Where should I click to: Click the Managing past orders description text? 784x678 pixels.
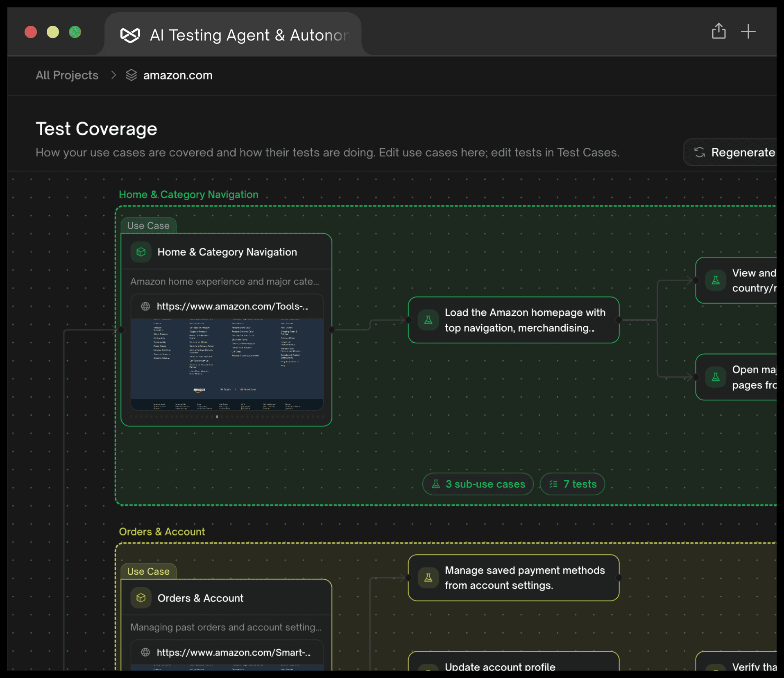click(226, 627)
